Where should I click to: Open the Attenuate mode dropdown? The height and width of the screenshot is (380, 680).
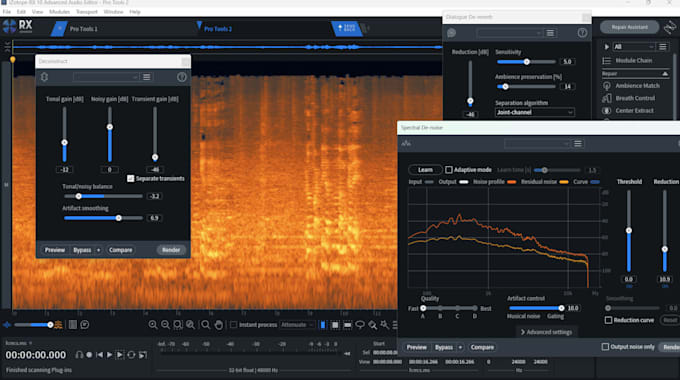click(297, 324)
